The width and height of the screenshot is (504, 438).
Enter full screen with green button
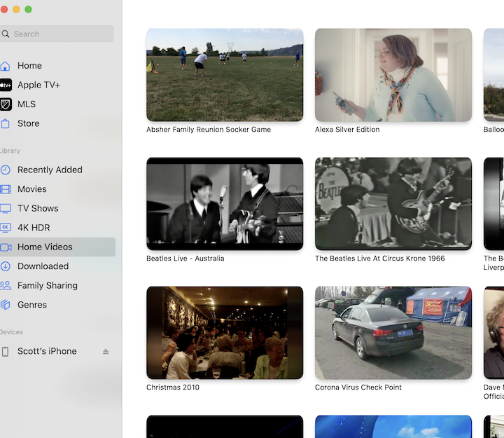tap(28, 9)
